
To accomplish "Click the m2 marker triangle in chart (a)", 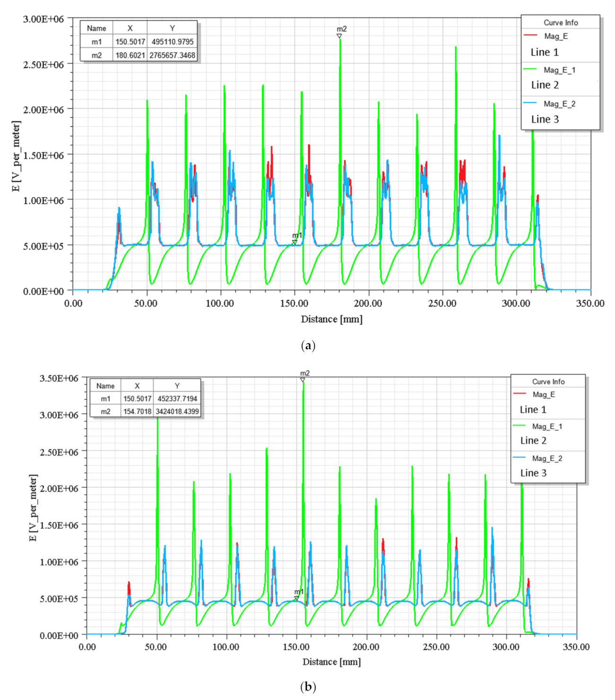I will (339, 36).
